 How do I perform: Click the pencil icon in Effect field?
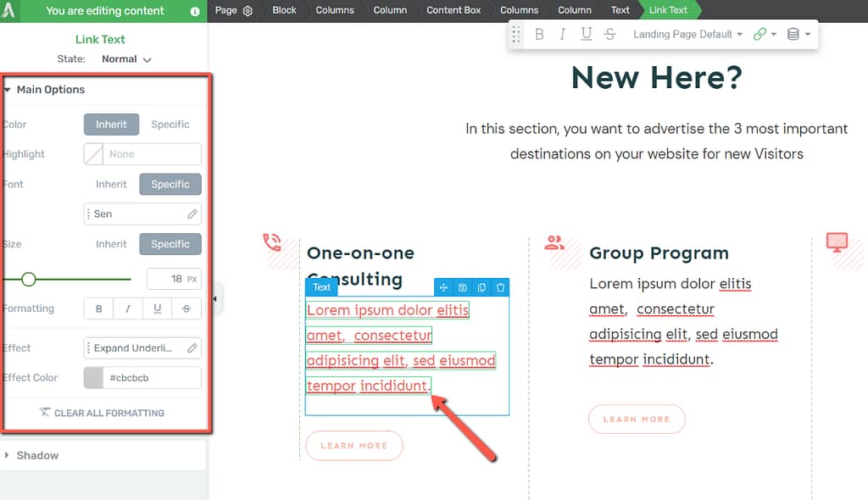[x=192, y=347]
